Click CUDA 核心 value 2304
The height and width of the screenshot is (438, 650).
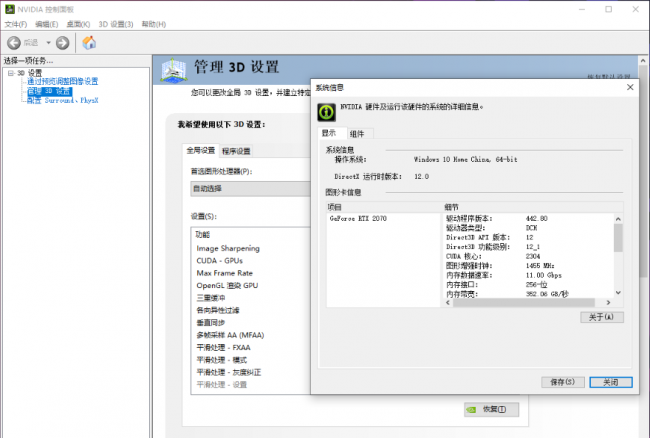click(x=533, y=257)
